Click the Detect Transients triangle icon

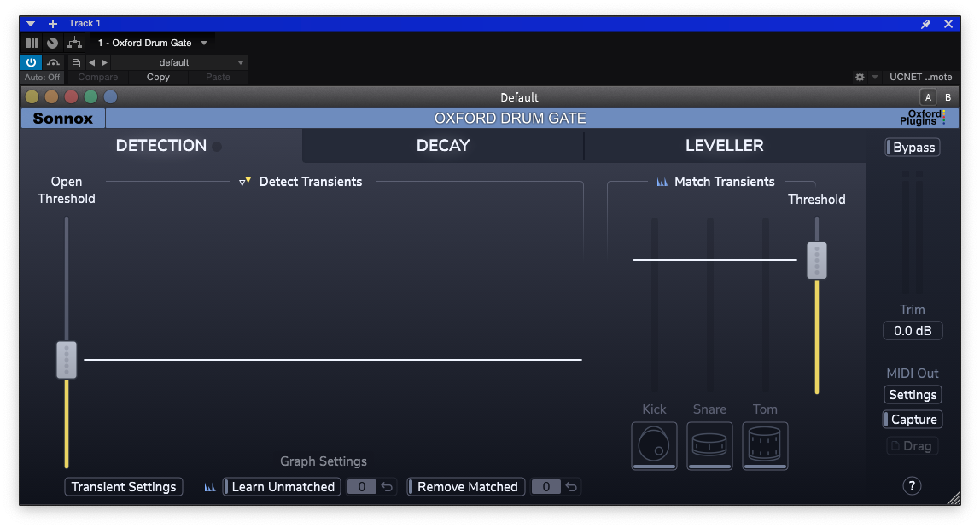click(245, 182)
